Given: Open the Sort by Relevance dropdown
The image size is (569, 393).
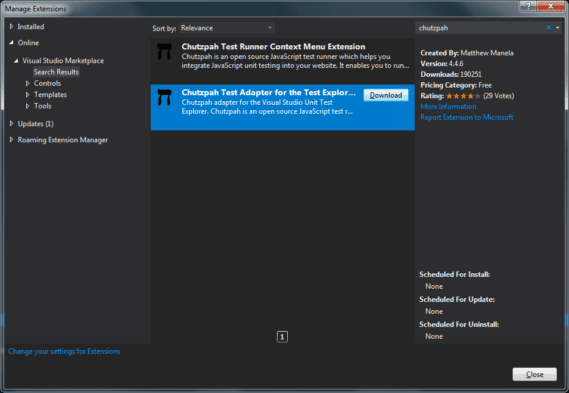Looking at the screenshot, I should (x=226, y=28).
